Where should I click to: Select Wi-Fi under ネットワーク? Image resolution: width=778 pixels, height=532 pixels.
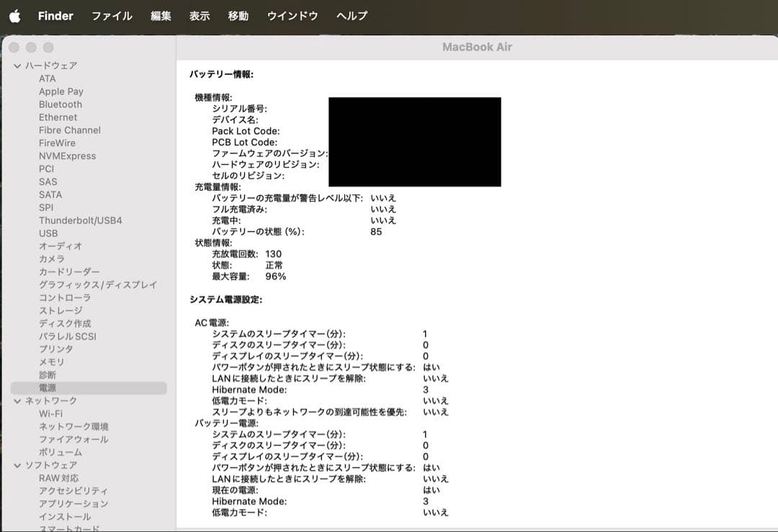50,413
